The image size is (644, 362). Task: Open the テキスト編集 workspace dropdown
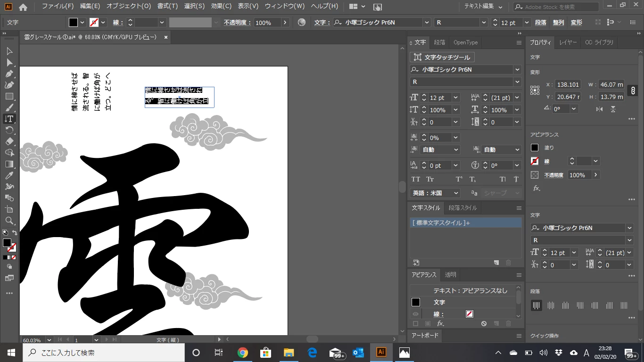(x=483, y=7)
